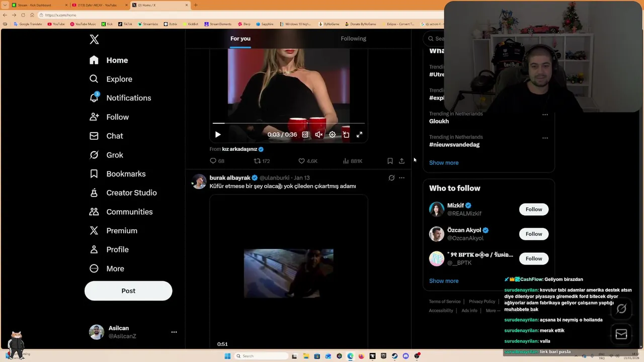This screenshot has width=644, height=362.
Task: Open Grok in the sidebar
Action: 106,155
